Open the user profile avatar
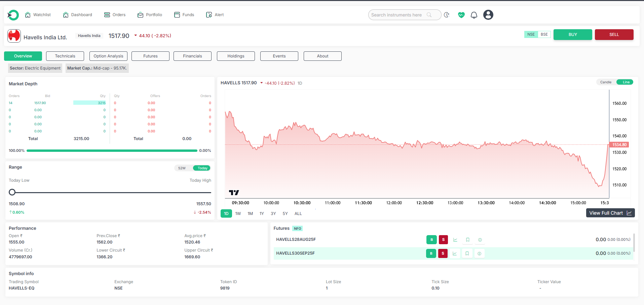Screen dimensions: 644x305 pyautogui.click(x=488, y=15)
